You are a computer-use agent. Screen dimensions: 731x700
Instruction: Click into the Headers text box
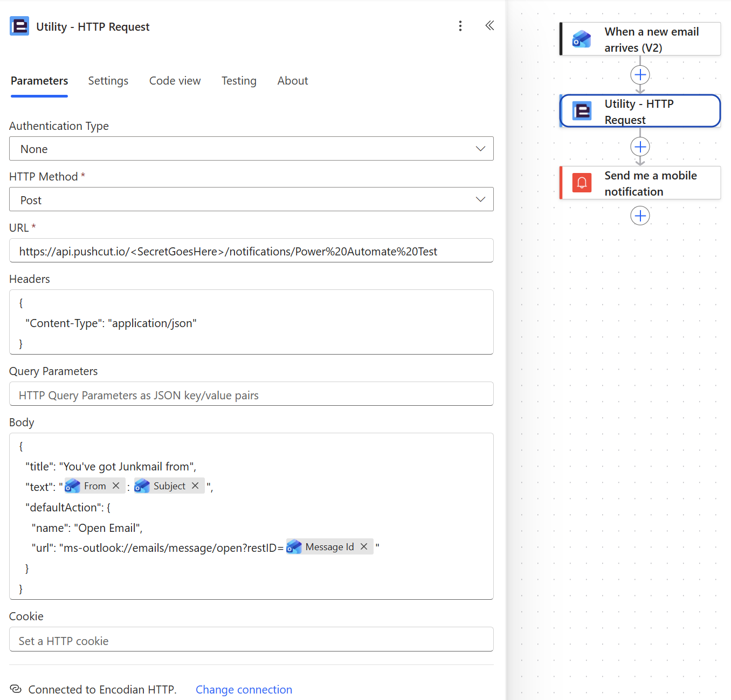[x=251, y=322]
